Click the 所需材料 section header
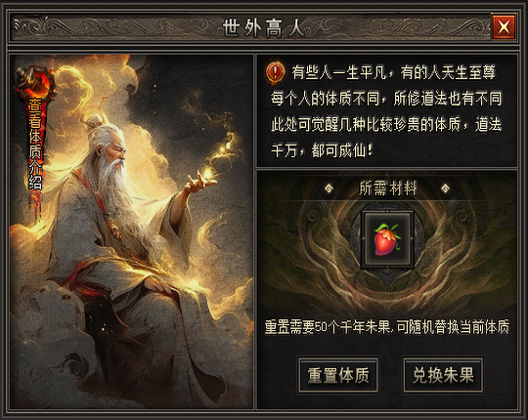Image resolution: width=528 pixels, height=420 pixels. pos(387,189)
